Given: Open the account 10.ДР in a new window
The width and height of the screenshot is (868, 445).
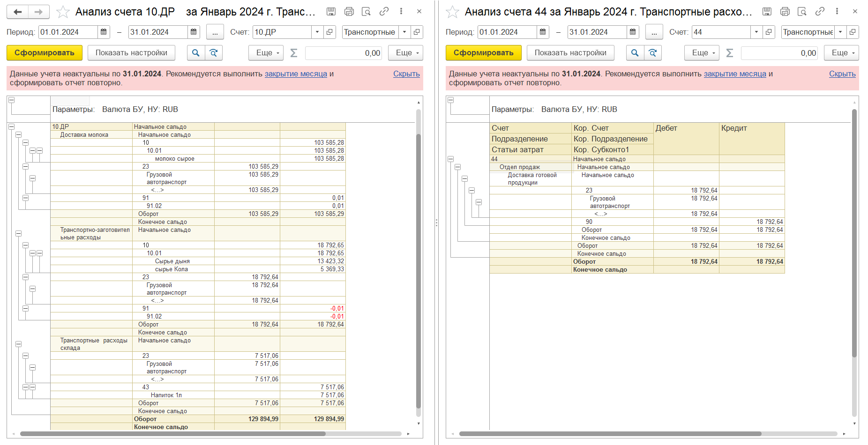Looking at the screenshot, I should 330,32.
